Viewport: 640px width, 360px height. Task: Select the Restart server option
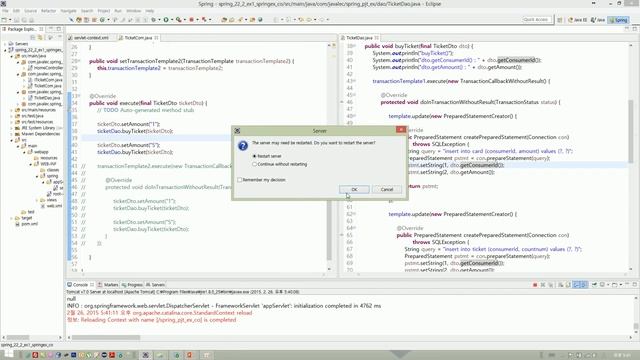coord(267,156)
